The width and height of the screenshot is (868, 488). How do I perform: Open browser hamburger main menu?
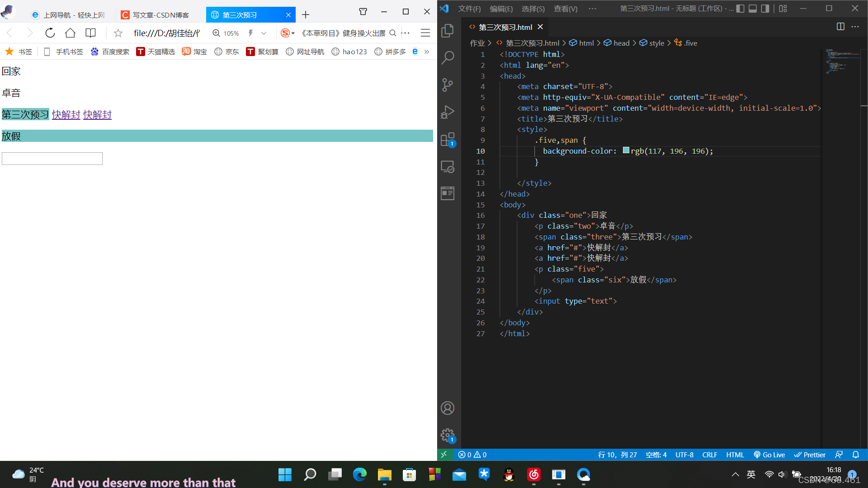coord(425,33)
